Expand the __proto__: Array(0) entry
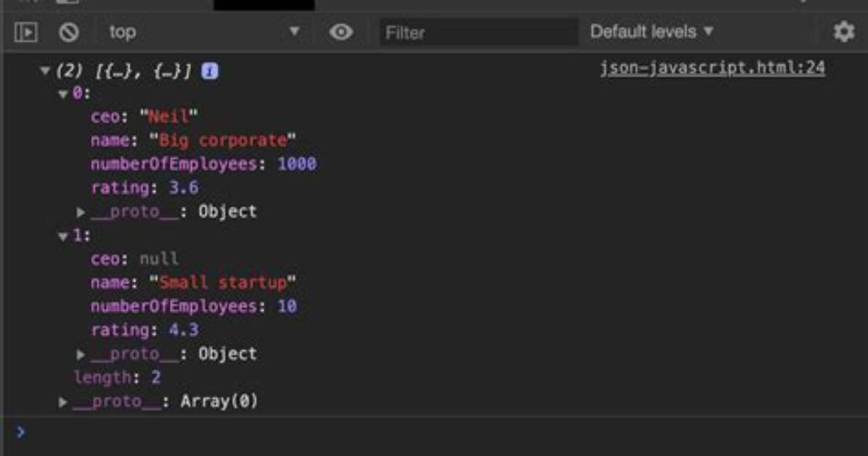 tap(63, 402)
